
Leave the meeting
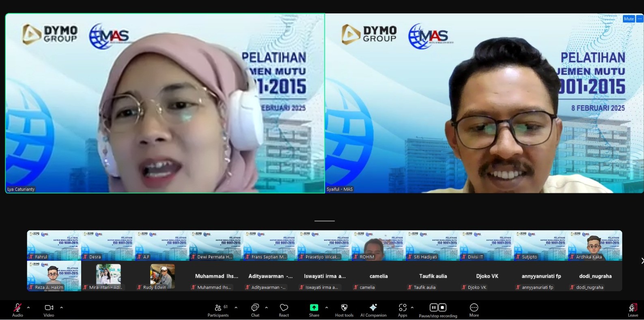click(633, 310)
